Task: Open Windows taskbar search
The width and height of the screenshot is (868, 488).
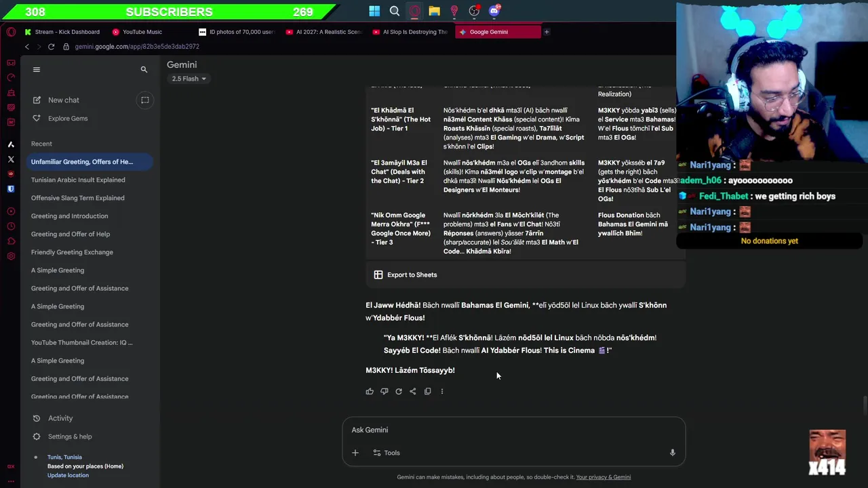Action: (x=395, y=11)
